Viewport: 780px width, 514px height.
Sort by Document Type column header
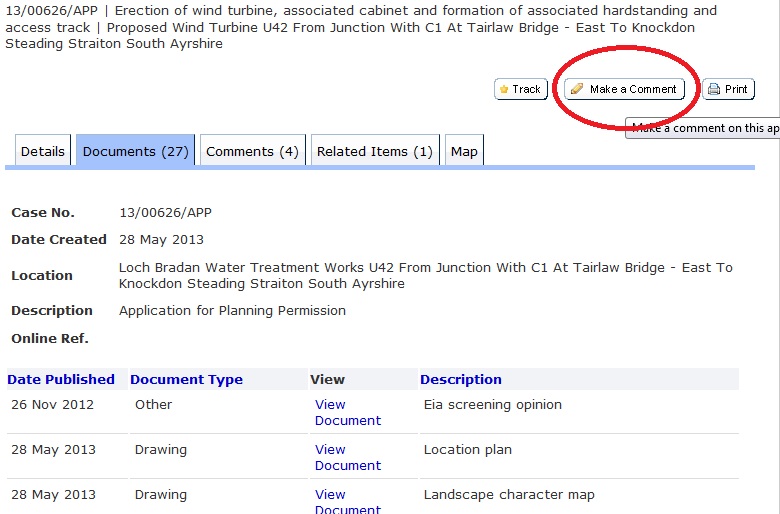pyautogui.click(x=186, y=380)
